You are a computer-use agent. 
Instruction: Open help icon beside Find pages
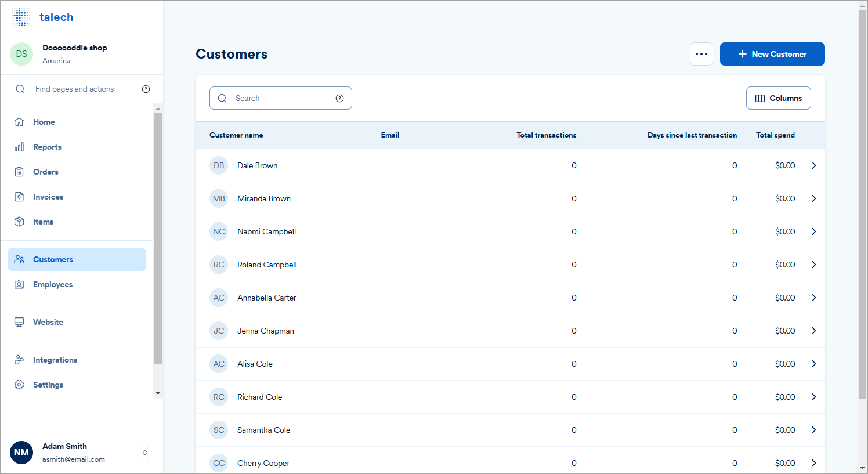[146, 89]
